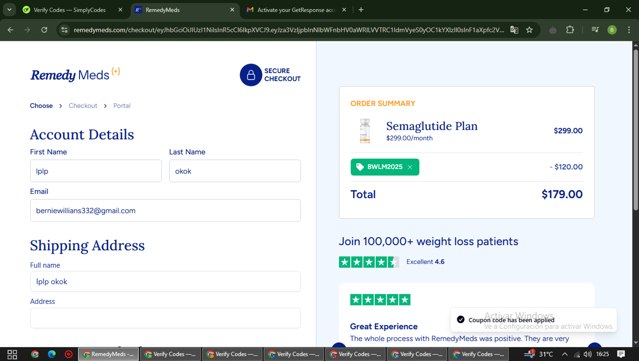
Task: Open the translate page icon
Action: click(514, 30)
